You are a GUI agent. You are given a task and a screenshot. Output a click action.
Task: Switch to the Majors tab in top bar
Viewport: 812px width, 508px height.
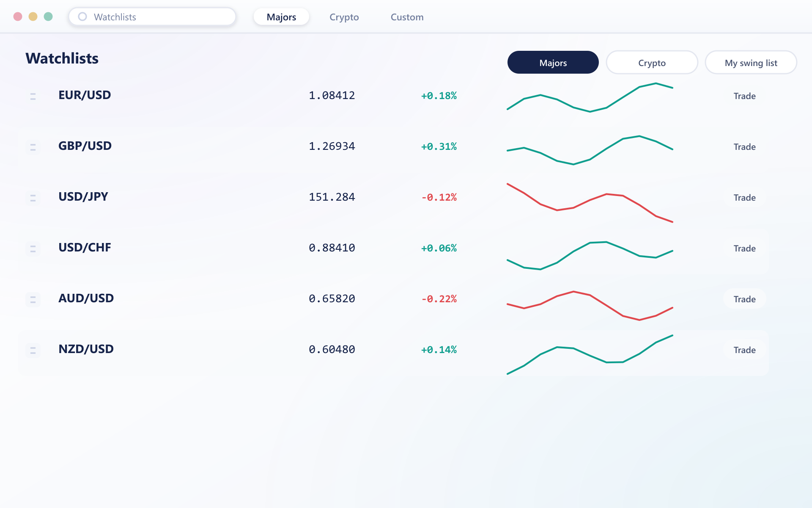[281, 17]
